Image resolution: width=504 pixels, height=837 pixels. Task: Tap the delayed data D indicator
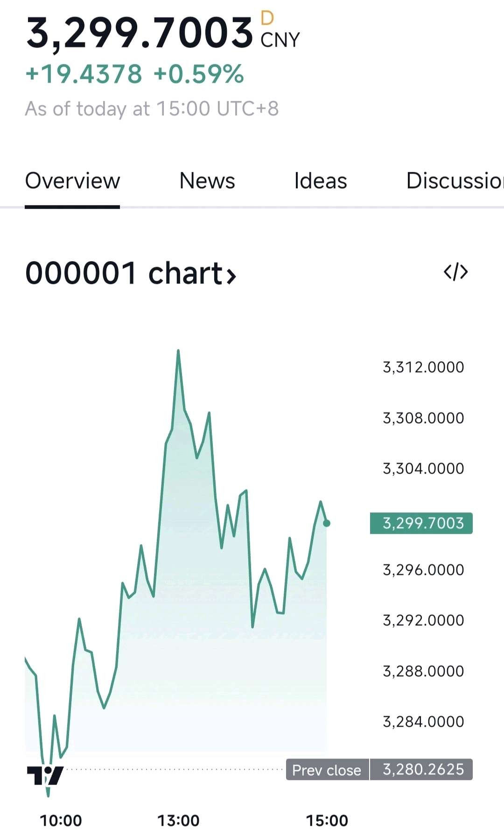(267, 18)
